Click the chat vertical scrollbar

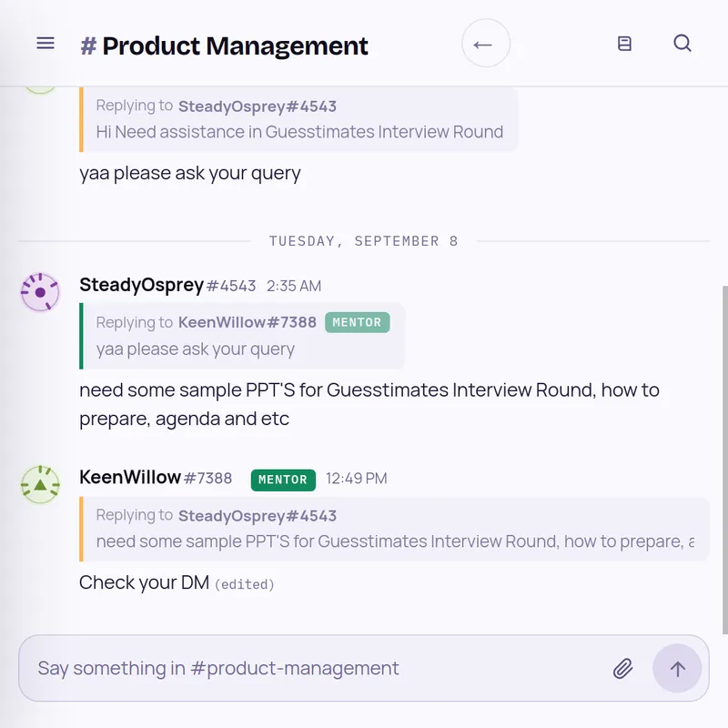[724, 460]
